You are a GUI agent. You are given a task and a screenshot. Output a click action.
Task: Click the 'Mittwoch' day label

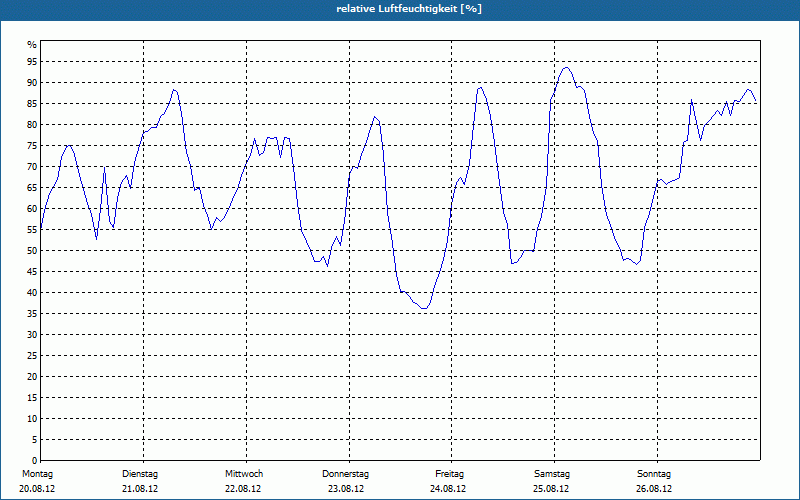(x=244, y=474)
